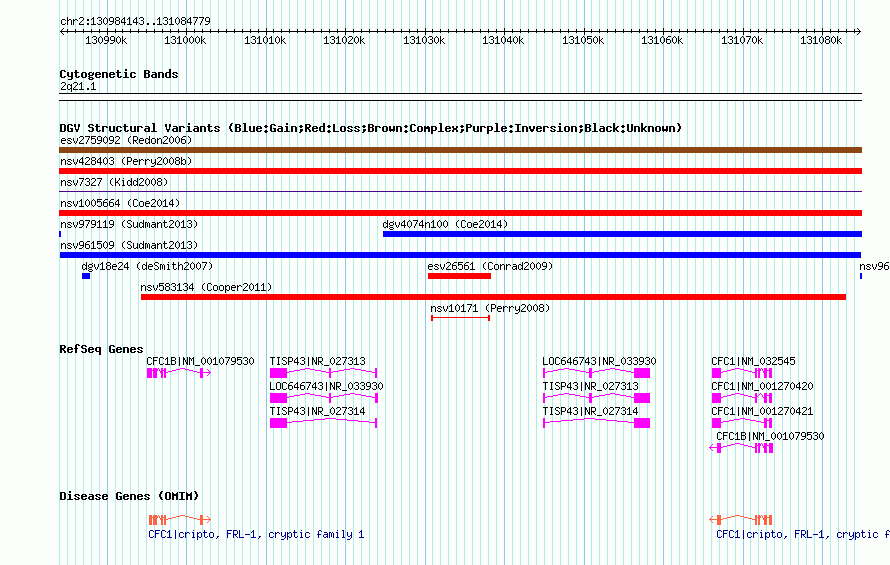Screen dimensions: 890x565
Task: Click the red nsv583134 loss bar
Action: [493, 297]
